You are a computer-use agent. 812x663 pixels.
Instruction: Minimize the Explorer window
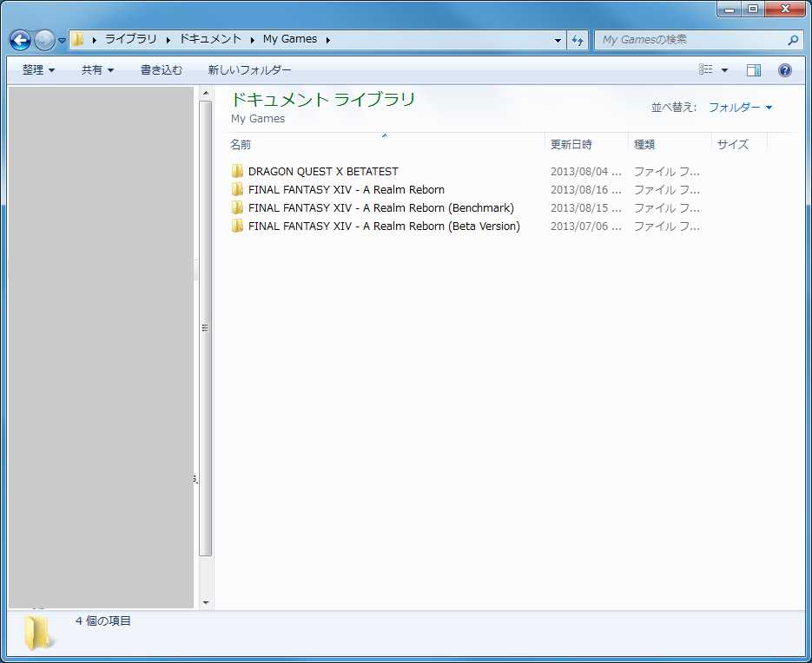pyautogui.click(x=729, y=9)
